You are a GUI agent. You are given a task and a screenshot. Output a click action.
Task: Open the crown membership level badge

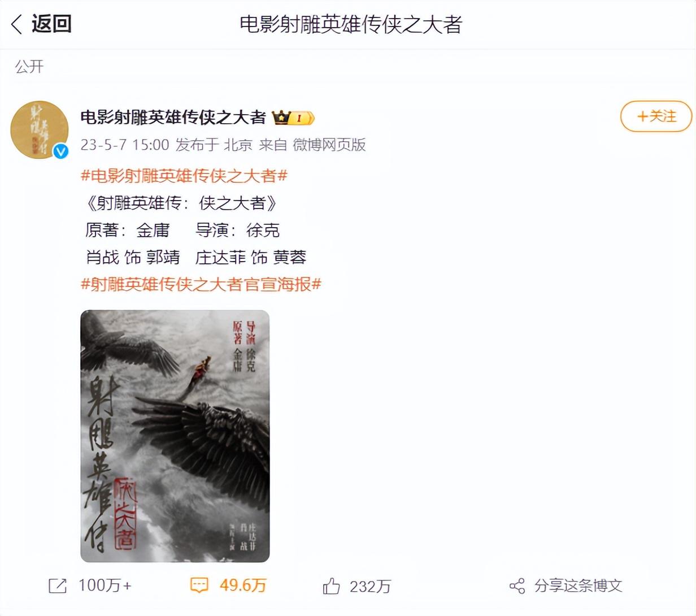click(x=293, y=118)
